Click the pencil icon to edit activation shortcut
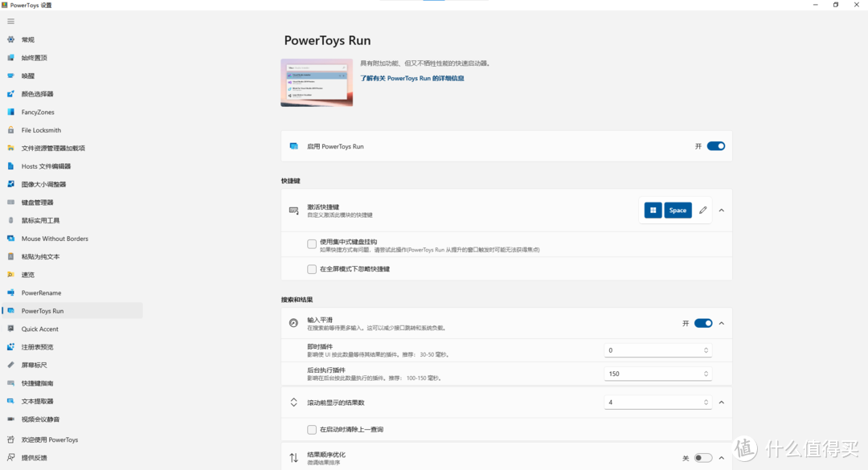 [702, 210]
